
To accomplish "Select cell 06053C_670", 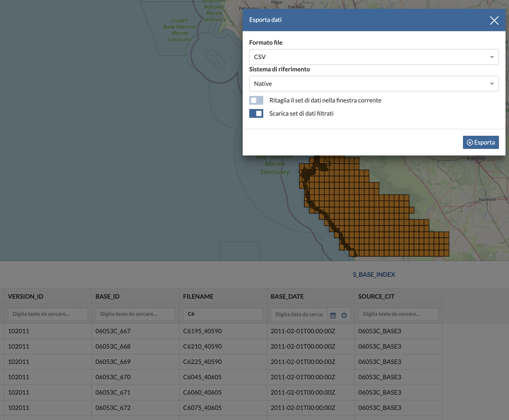I will pos(136,377).
